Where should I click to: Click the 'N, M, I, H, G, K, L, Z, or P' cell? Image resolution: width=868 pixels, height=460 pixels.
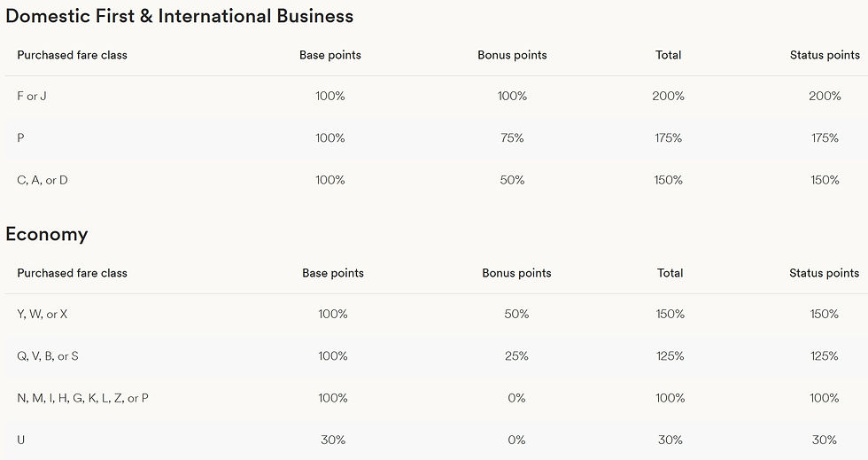point(82,398)
